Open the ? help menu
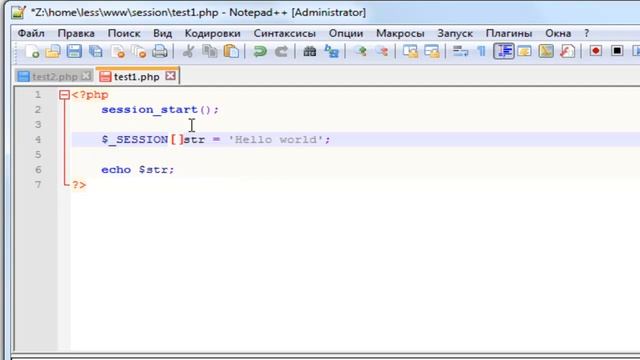This screenshot has width=640, height=360. pos(587,33)
